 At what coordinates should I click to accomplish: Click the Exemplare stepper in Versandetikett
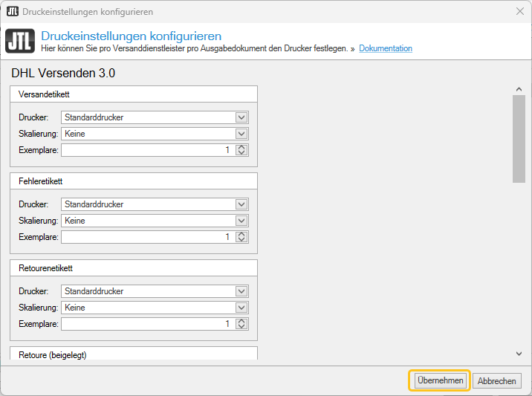[241, 150]
